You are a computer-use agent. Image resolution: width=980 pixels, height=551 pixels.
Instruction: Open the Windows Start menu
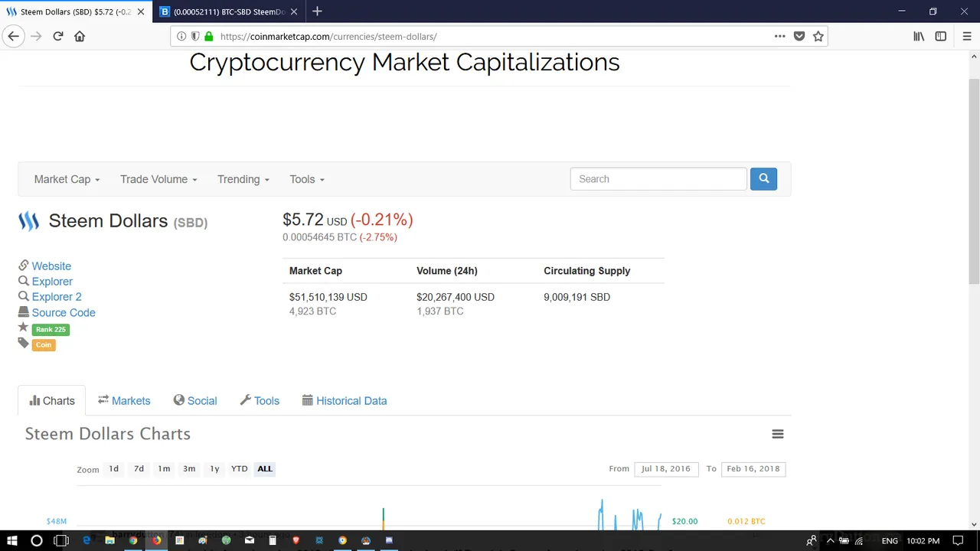[12, 540]
